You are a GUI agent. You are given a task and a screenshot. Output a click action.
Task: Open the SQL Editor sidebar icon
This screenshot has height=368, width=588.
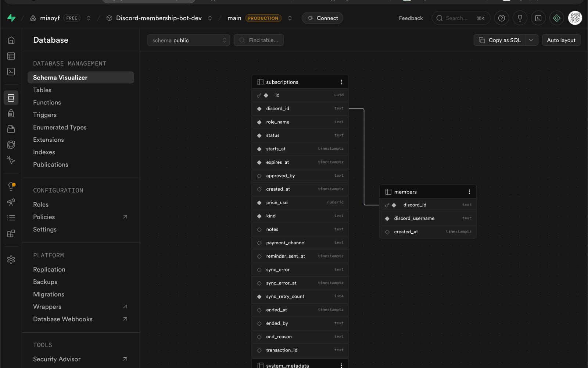[11, 71]
